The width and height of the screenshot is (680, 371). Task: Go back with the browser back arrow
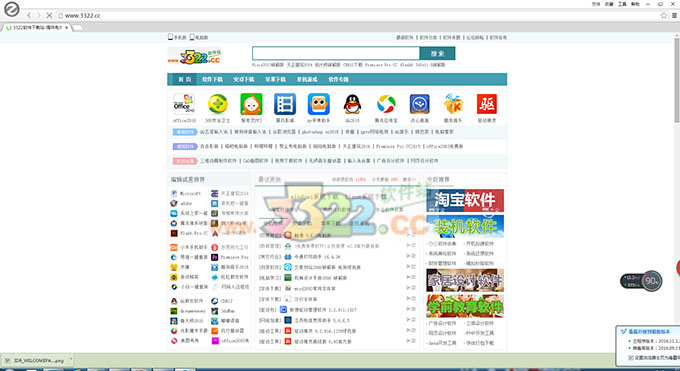coord(29,15)
